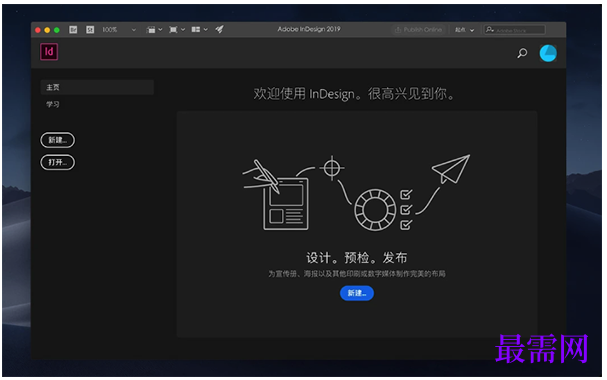Click the green maximize window button

[x=57, y=30]
